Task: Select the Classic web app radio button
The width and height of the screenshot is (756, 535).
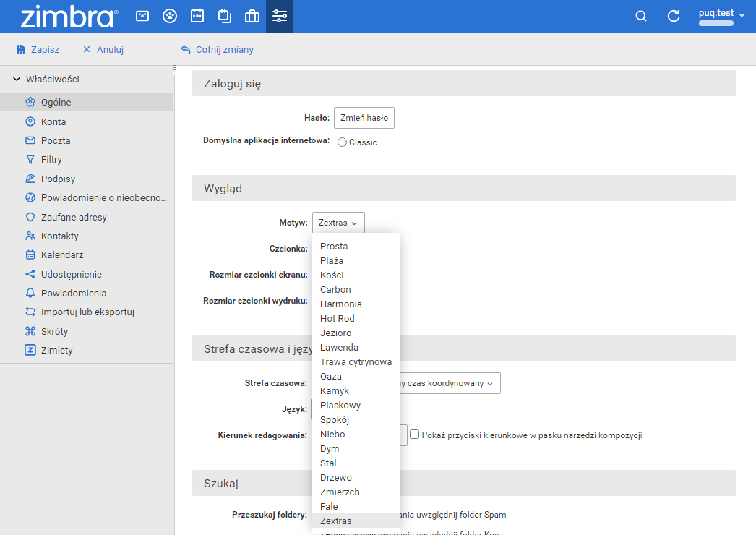Action: [343, 142]
